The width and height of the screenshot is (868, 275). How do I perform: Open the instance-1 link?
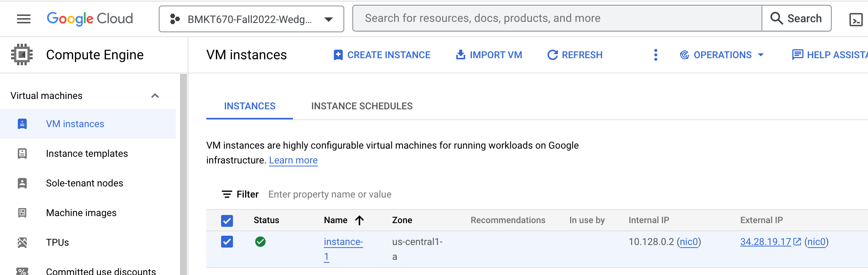(x=343, y=242)
